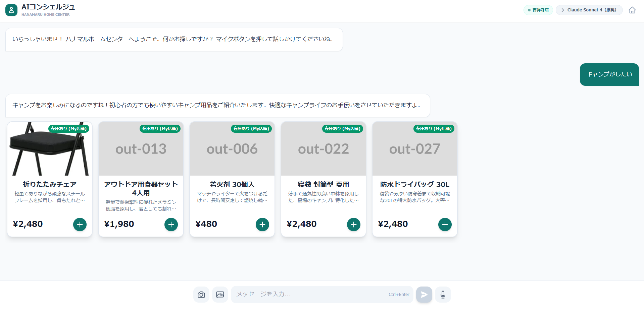Click the 在庫あり badge on out-006 card
This screenshot has width=644, height=314.
[x=251, y=129]
